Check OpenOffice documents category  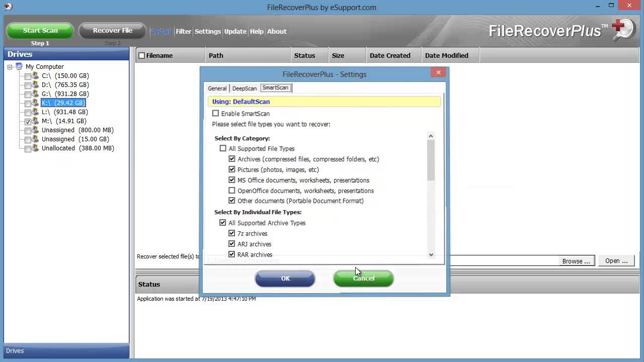tap(232, 191)
